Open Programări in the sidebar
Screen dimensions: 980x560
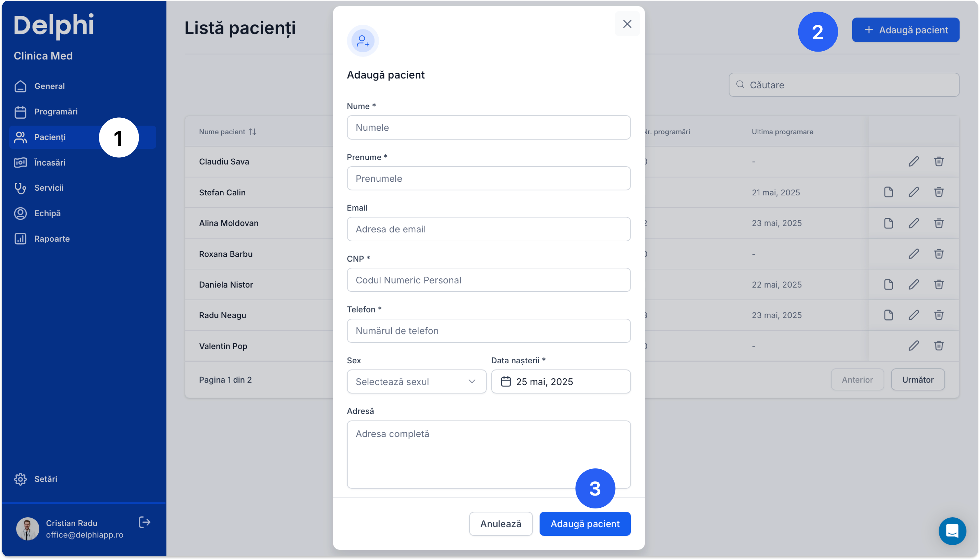point(56,111)
